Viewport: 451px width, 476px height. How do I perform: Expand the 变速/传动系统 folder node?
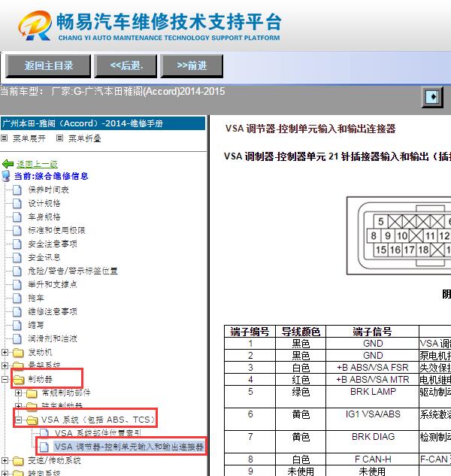(x=5, y=460)
